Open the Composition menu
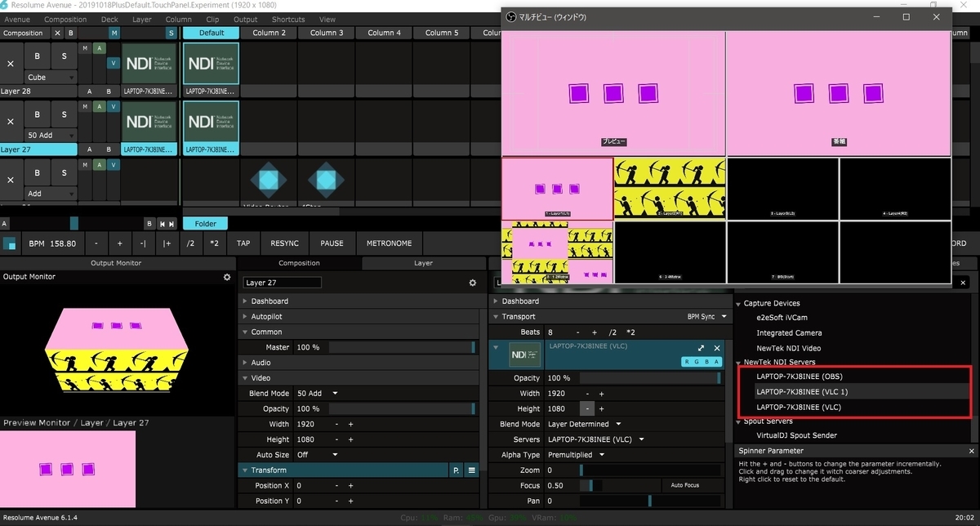The image size is (980, 526). [x=65, y=20]
